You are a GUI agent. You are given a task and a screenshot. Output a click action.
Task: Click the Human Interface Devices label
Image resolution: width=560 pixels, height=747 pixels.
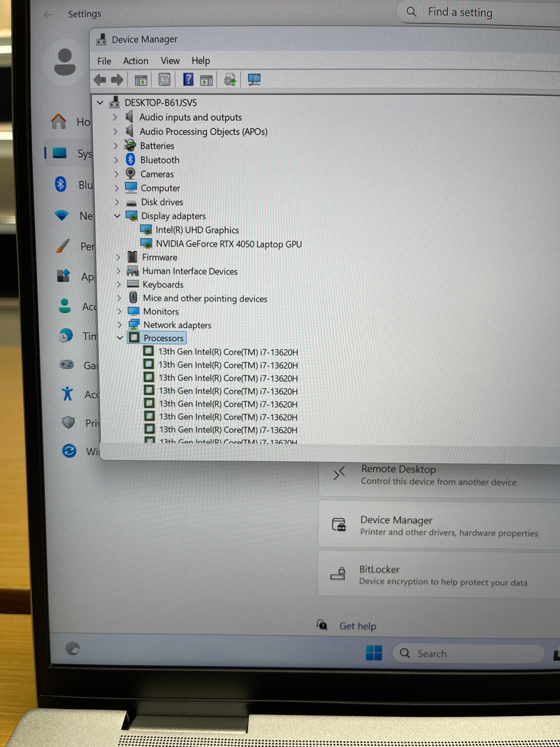[190, 271]
